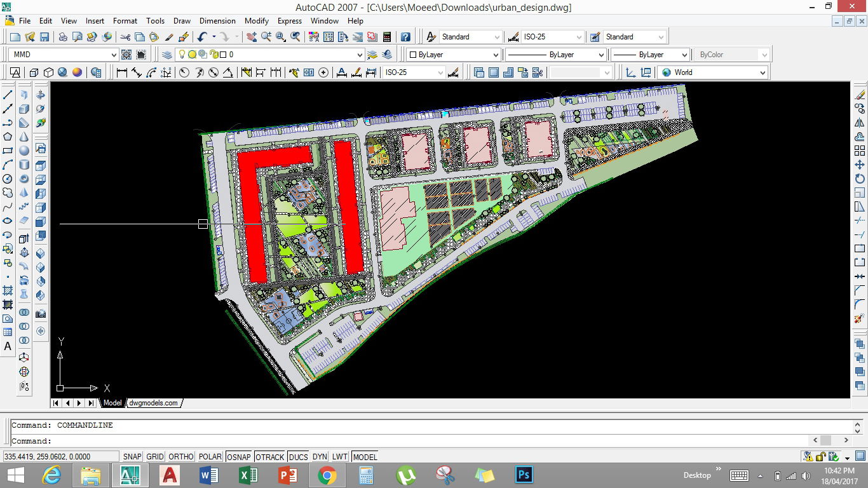Viewport: 868px width, 488px height.
Task: Open the MMD workspace dropdown
Action: (x=114, y=53)
